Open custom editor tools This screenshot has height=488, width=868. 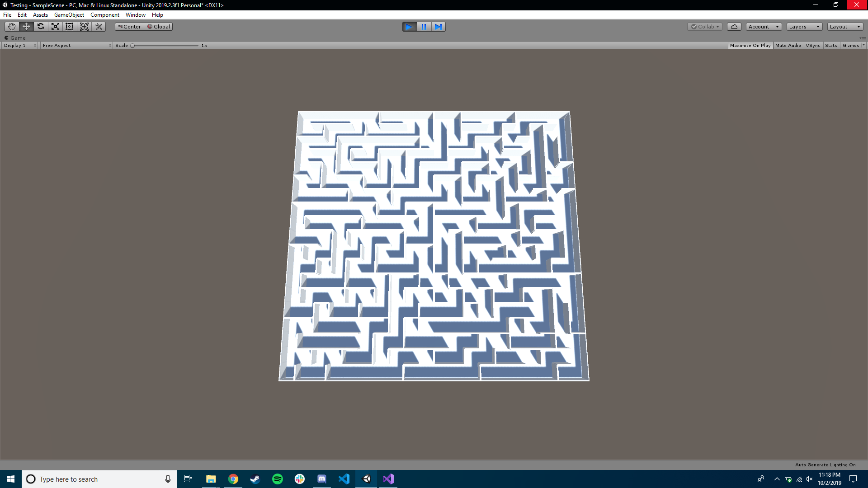pos(99,27)
